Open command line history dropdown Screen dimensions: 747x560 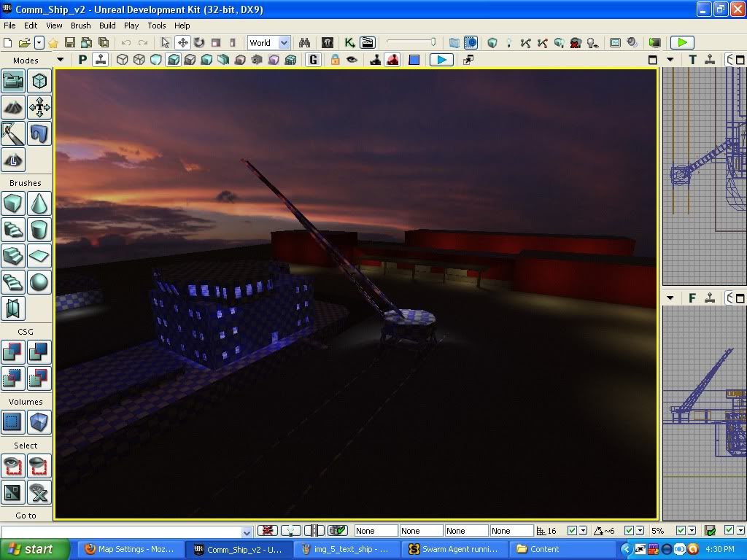tap(247, 532)
